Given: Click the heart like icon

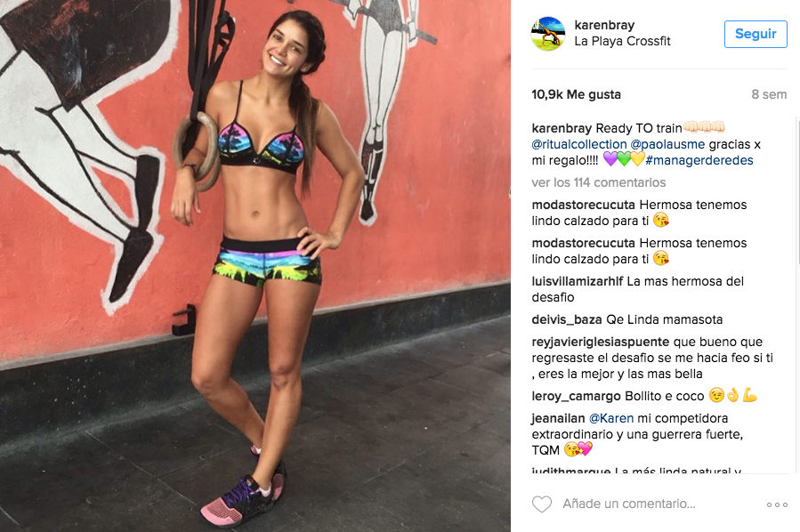Looking at the screenshot, I should tap(542, 504).
